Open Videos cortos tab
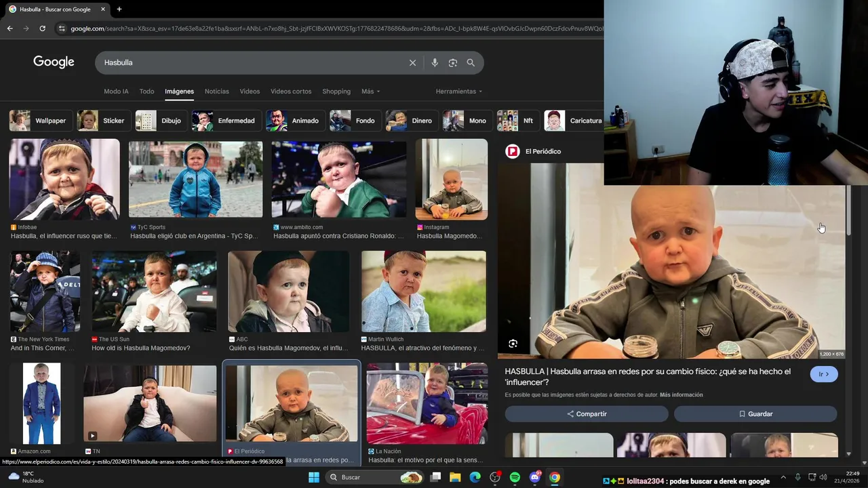This screenshot has width=868, height=488. tap(291, 91)
